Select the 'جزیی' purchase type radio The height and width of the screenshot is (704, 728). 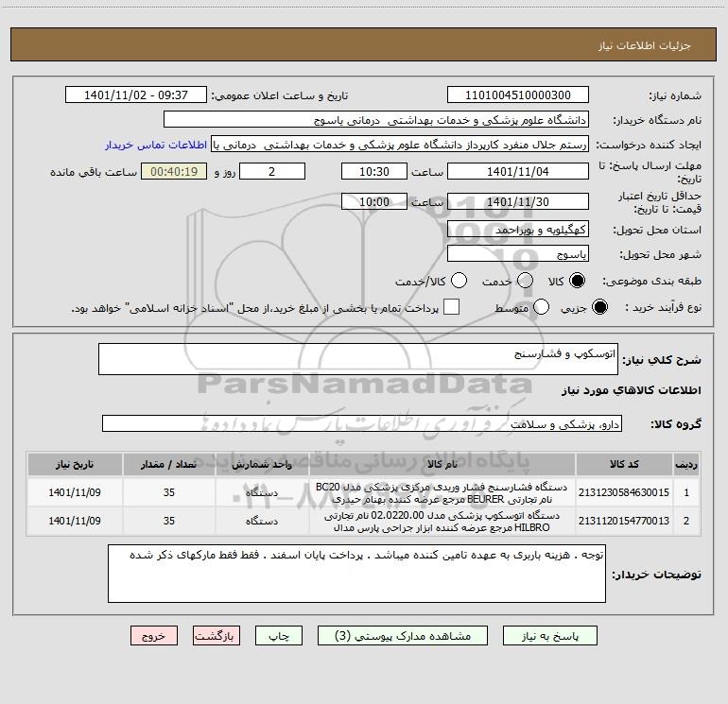tap(599, 307)
